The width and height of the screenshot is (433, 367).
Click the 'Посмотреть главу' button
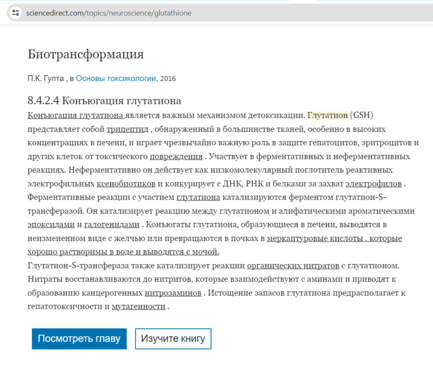79,339
